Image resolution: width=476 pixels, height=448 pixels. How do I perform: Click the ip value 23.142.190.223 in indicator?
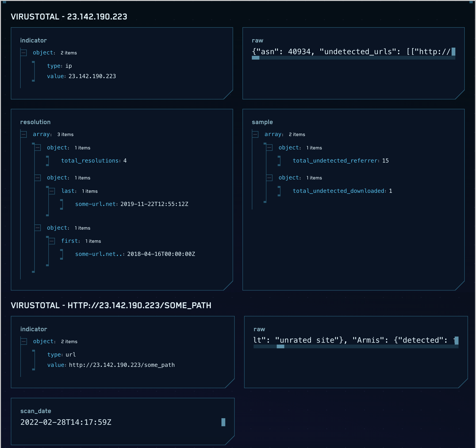pos(92,76)
